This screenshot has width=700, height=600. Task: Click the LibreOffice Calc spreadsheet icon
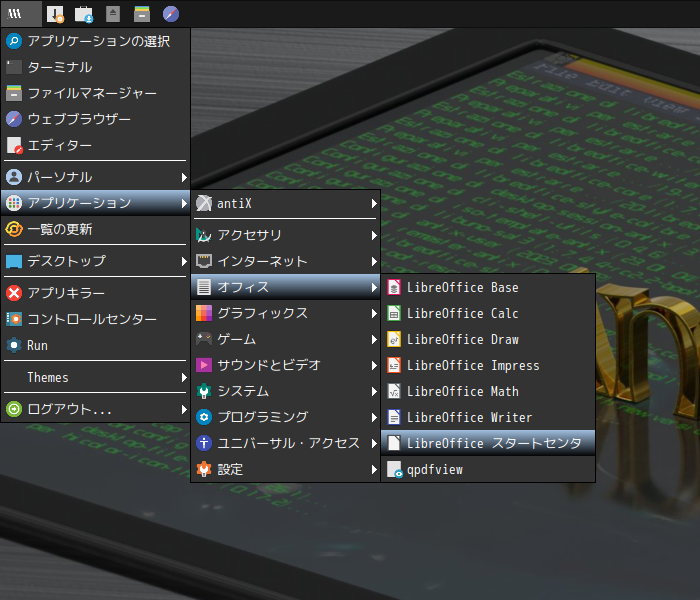[393, 313]
